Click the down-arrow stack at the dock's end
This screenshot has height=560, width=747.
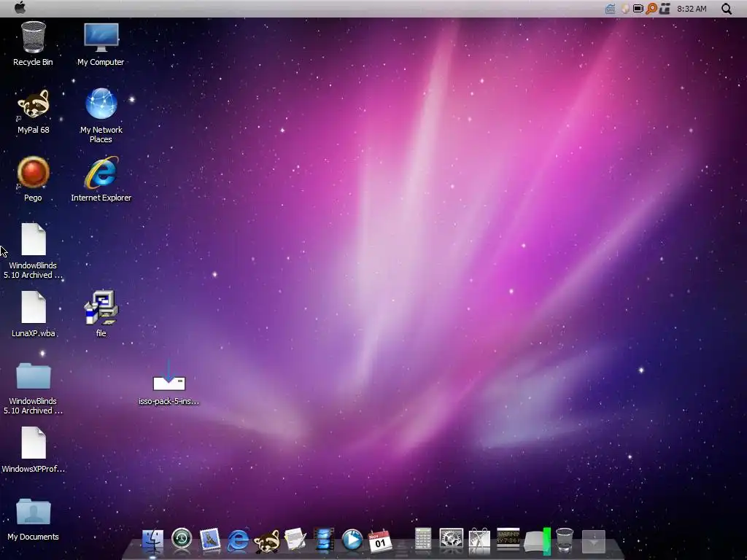tap(594, 542)
